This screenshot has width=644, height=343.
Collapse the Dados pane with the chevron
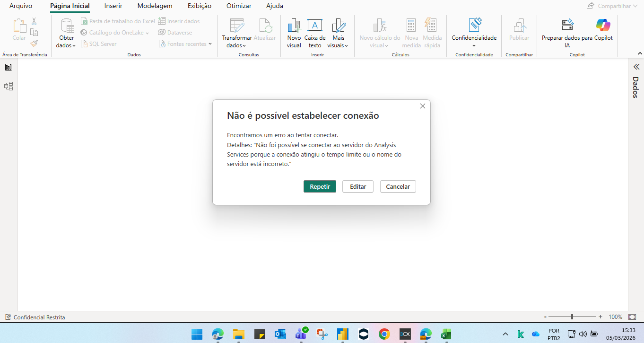635,67
